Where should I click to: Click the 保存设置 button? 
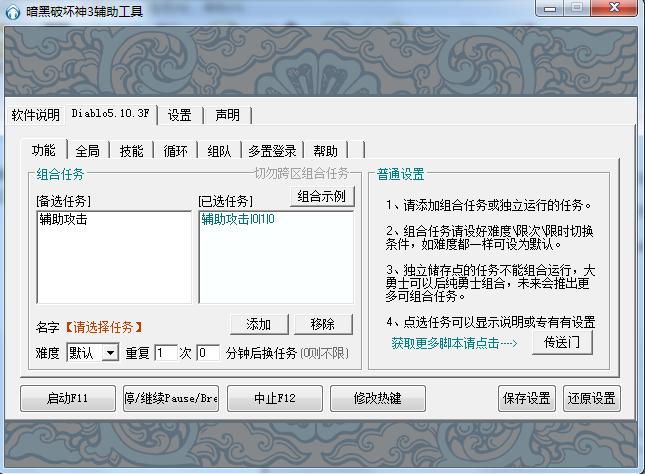coord(527,398)
